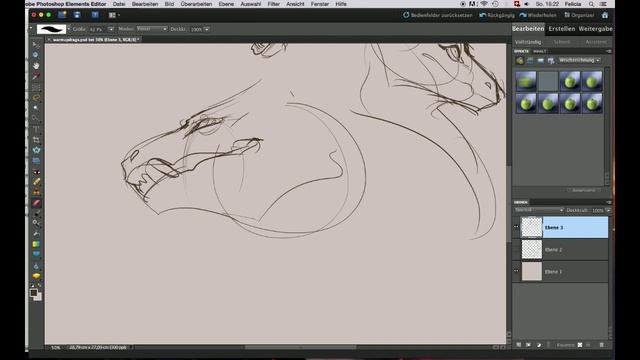Select the Gradient tool

[36, 244]
